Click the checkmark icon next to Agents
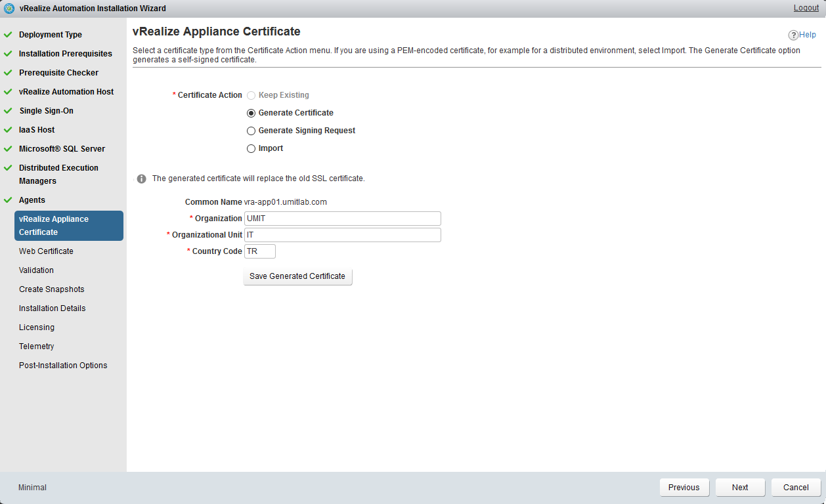826x504 pixels. (8, 200)
